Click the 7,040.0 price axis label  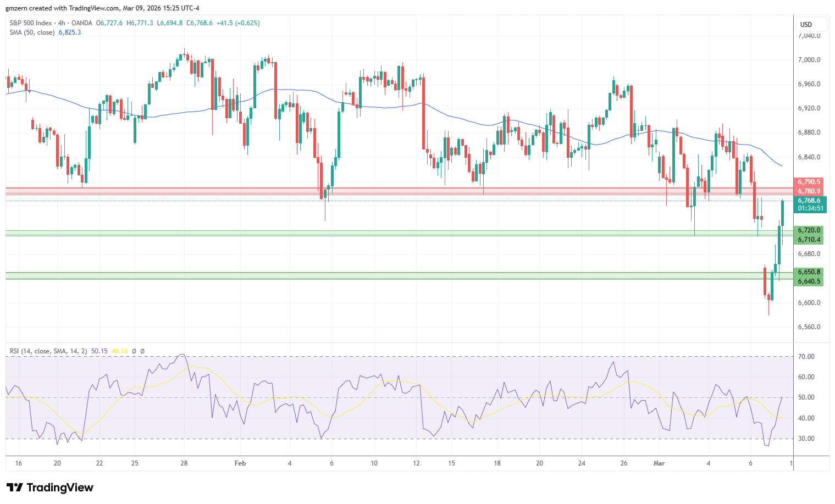click(x=809, y=36)
